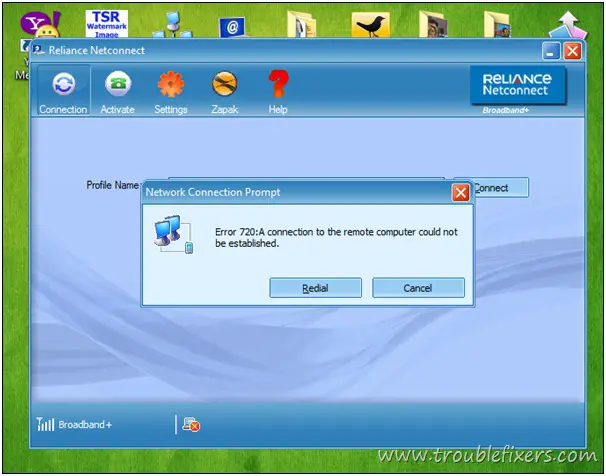Minimize the Reliance Netconnect window
The image size is (606, 476).
pos(551,51)
